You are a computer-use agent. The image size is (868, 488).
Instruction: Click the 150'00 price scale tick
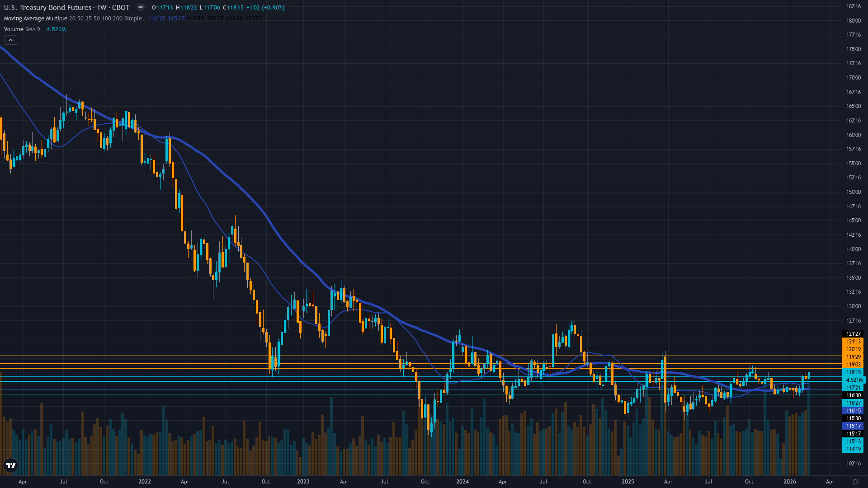(x=854, y=192)
